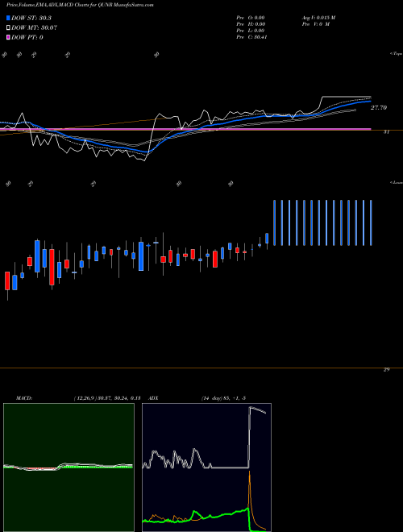Click the chart title mentioning MunafaSutra.com
Image resolution: width=403 pixels, height=532 pixels.
[79, 5]
